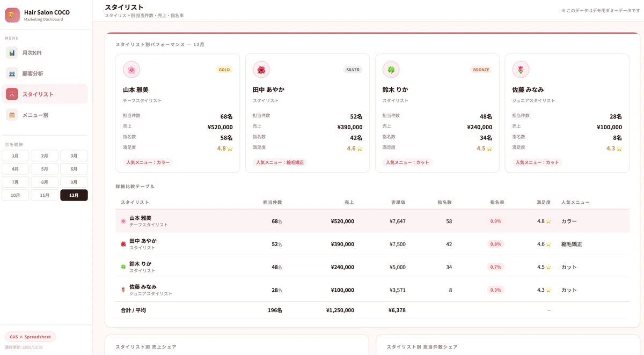Click the 担当件数 column header
The width and height of the screenshot is (644, 355).
click(x=272, y=203)
